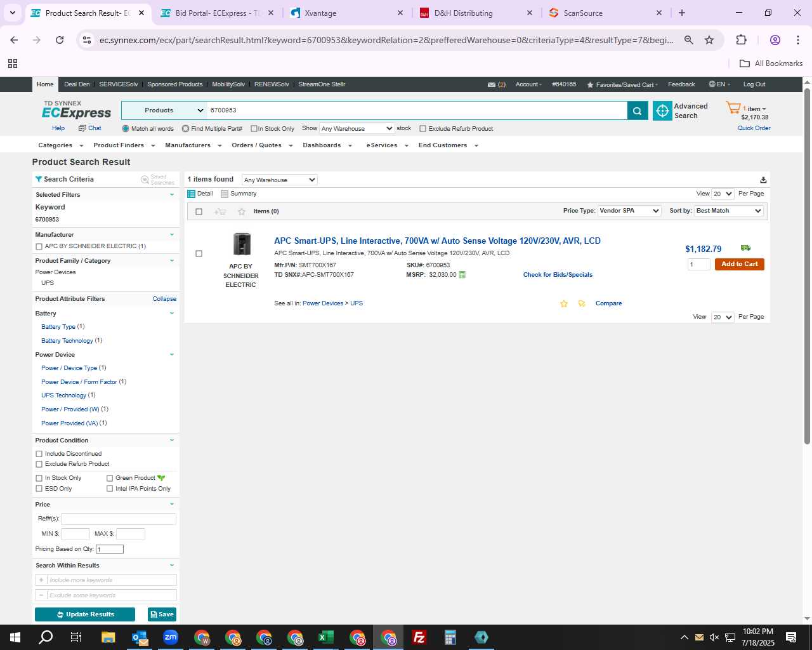Collapse the Manufacturer filter section chevron
The image size is (812, 650).
[x=171, y=235]
